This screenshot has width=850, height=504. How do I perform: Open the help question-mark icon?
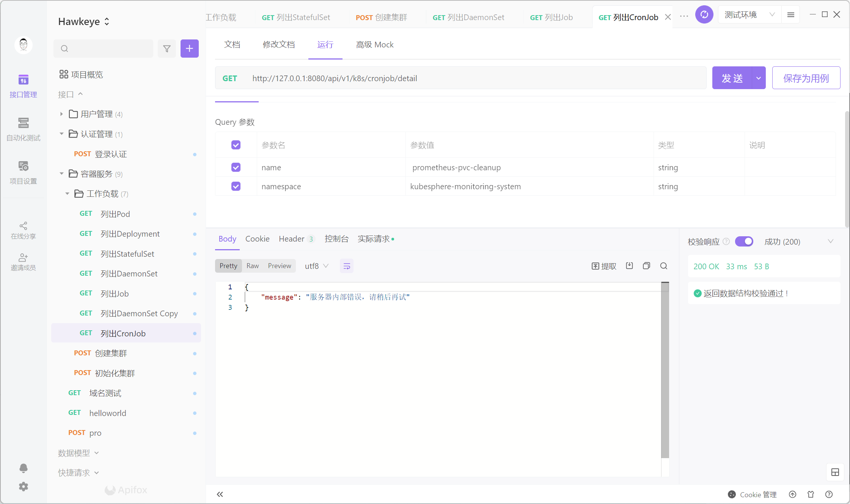829,494
